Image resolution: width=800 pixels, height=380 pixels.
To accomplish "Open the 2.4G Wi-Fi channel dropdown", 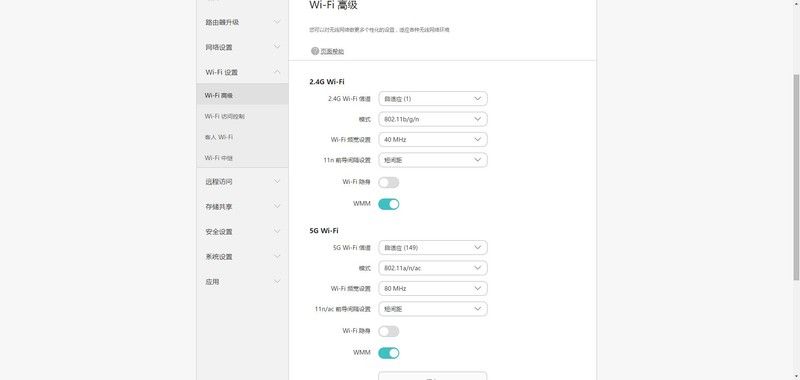I will pyautogui.click(x=433, y=98).
